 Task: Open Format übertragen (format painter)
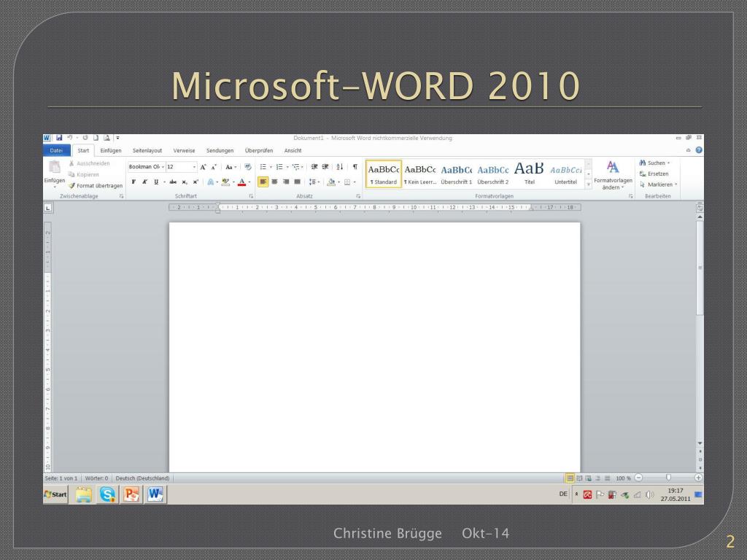click(x=96, y=186)
